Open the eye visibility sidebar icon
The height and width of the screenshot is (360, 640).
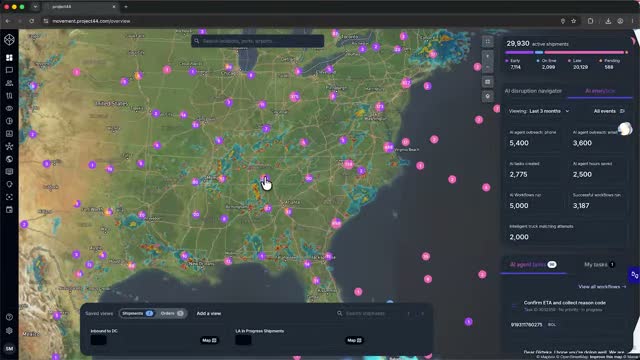click(x=9, y=108)
